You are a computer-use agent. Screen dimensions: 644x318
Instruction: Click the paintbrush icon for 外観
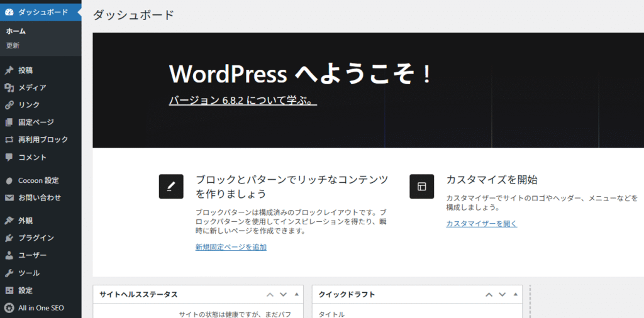9,221
